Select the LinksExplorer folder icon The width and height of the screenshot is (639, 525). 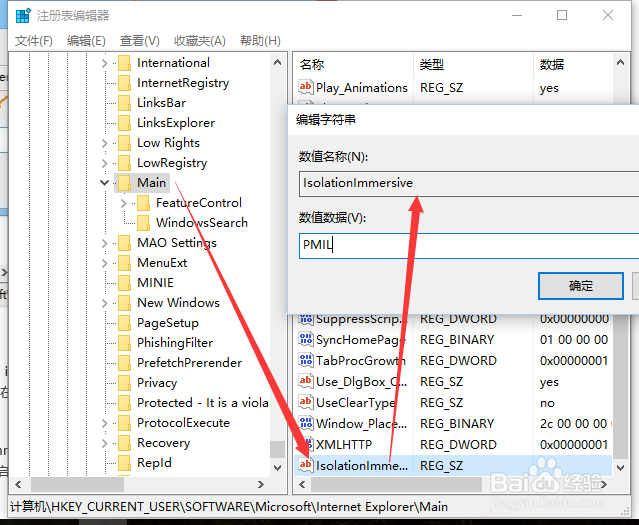(124, 123)
